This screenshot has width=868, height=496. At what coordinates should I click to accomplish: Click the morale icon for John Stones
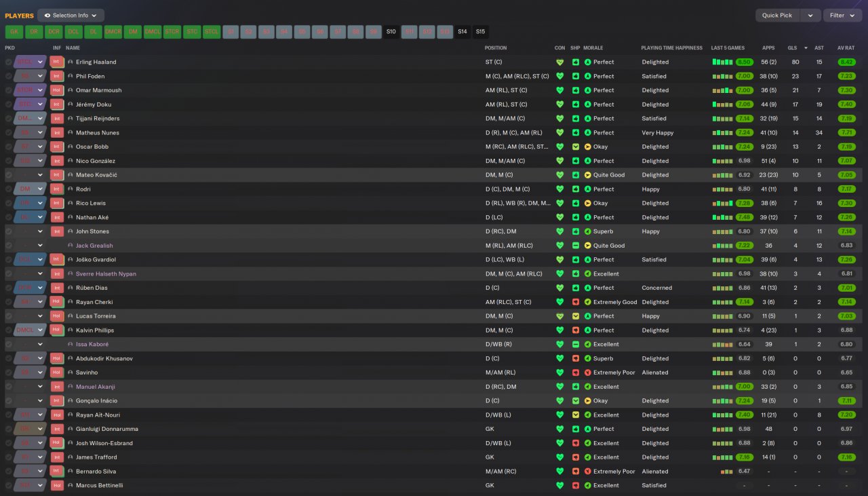[587, 231]
